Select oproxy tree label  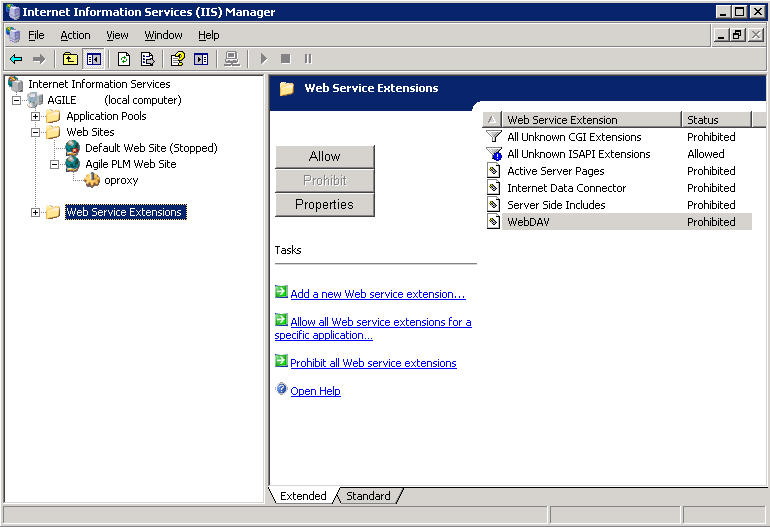[x=121, y=180]
